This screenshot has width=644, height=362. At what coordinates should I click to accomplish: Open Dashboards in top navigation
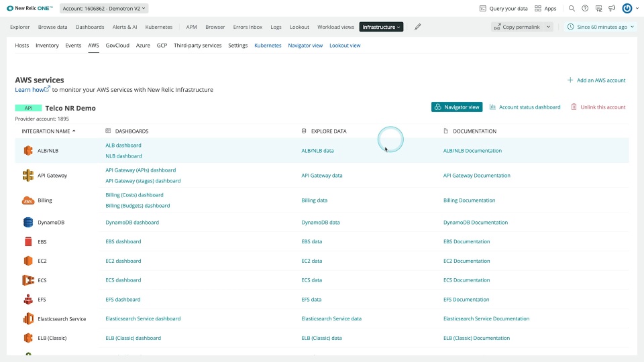point(90,27)
